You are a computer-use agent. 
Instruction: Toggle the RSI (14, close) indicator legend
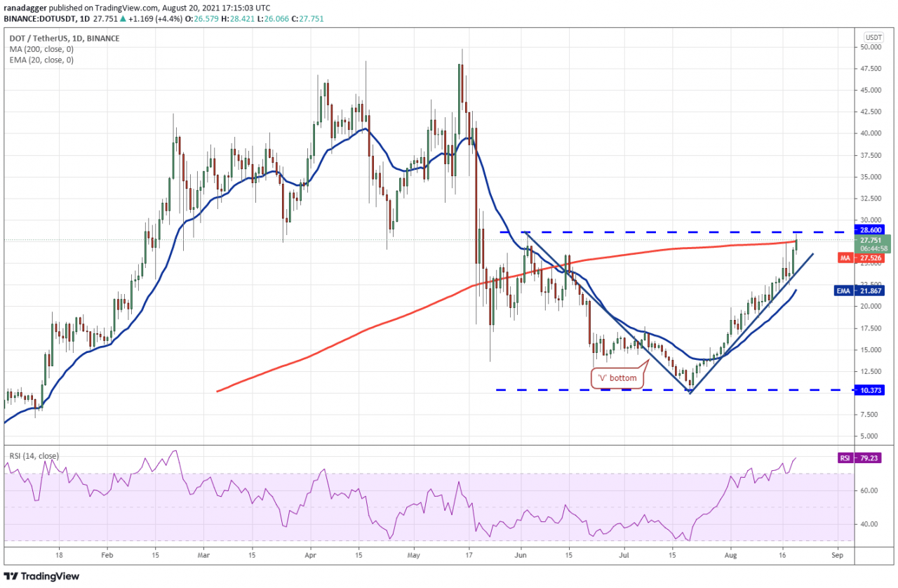[34, 456]
